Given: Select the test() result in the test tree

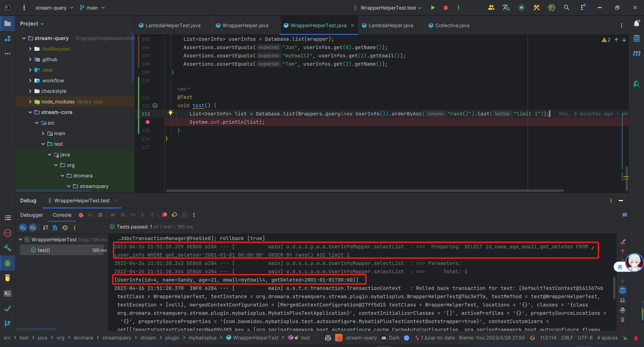Looking at the screenshot, I should tap(44, 250).
